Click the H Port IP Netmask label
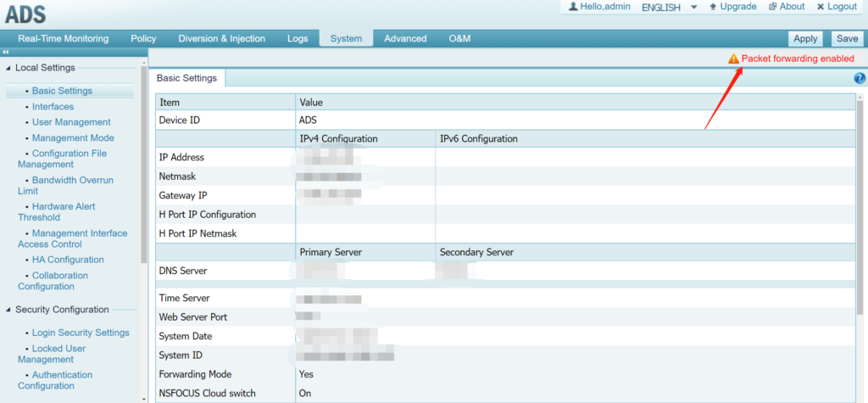Image resolution: width=868 pixels, height=403 pixels. tap(198, 233)
